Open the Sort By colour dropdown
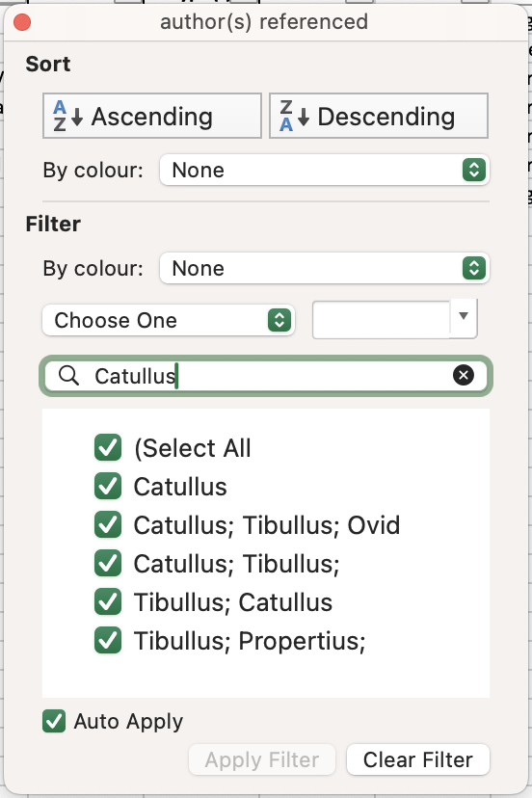This screenshot has height=798, width=532. pos(325,170)
